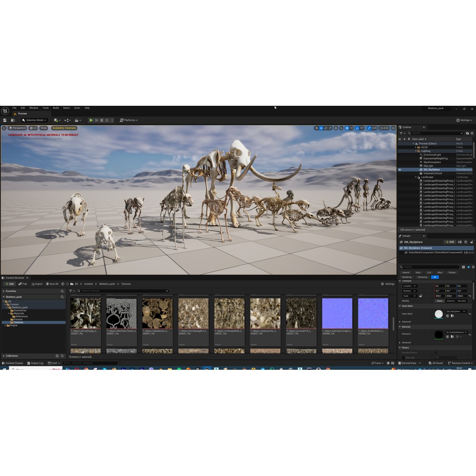Open the content browse icon beside Save
Viewport: 476px width, 476px height.
tap(13, 120)
